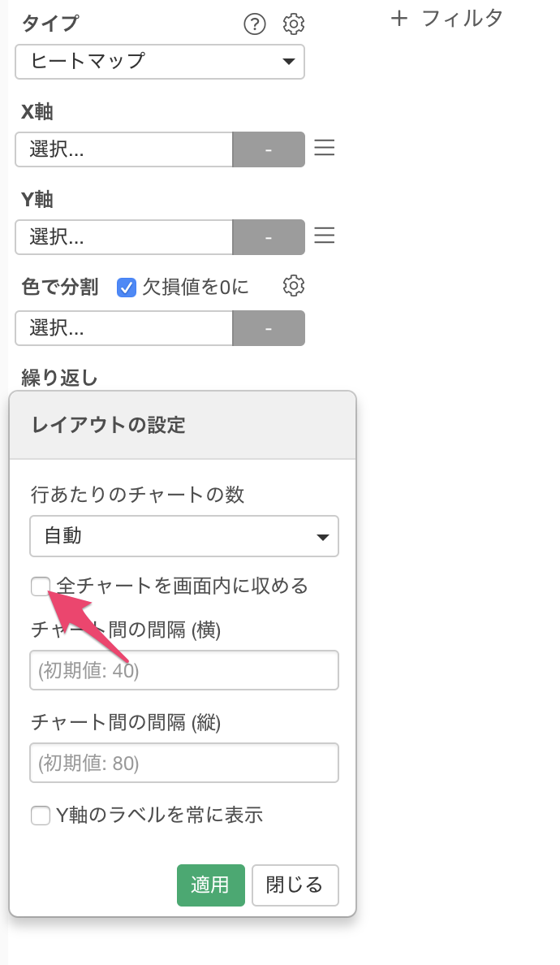
Task: Open the X軸 column selector
Action: (124, 149)
